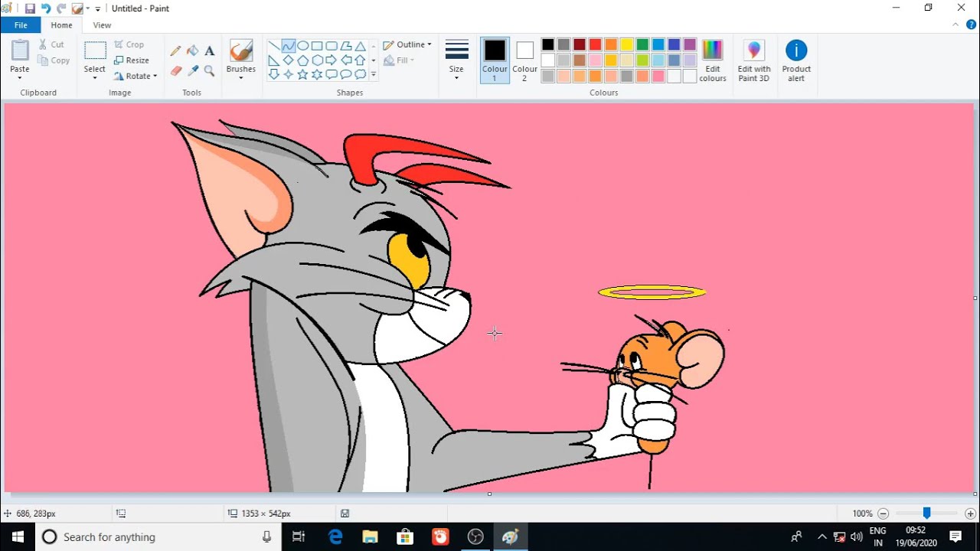The image size is (980, 551).
Task: Choose the Right arrow shape
Action: (x=331, y=60)
